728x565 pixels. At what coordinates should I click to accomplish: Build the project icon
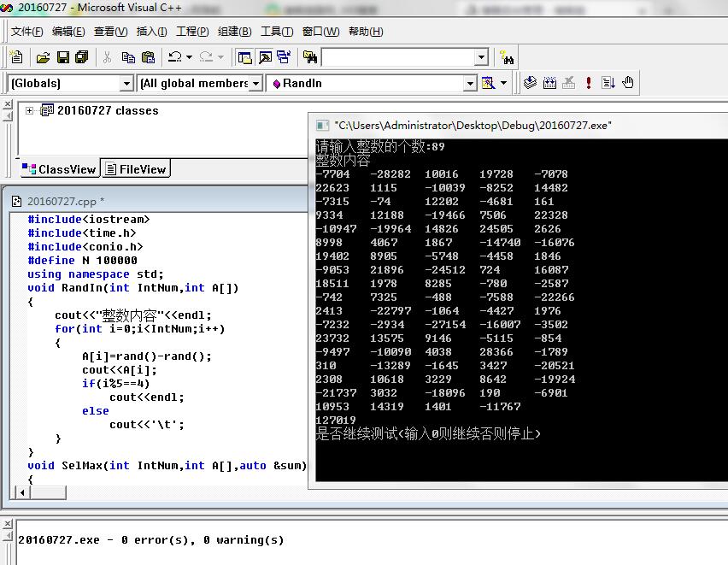(549, 83)
